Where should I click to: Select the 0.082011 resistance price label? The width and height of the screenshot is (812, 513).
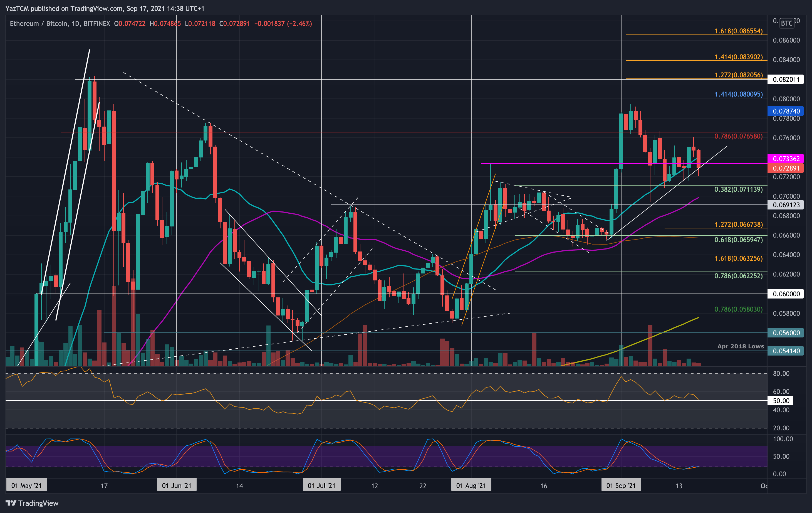tap(786, 79)
